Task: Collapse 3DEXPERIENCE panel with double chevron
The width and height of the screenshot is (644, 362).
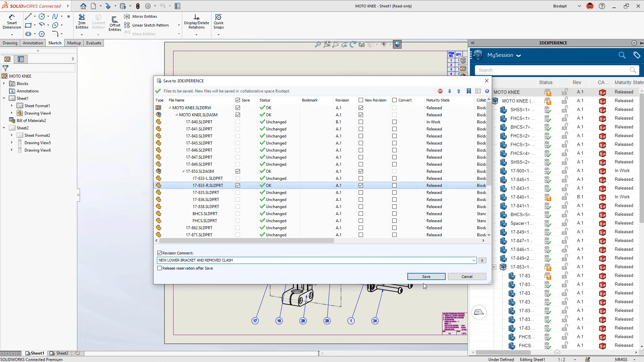Action: (473, 43)
